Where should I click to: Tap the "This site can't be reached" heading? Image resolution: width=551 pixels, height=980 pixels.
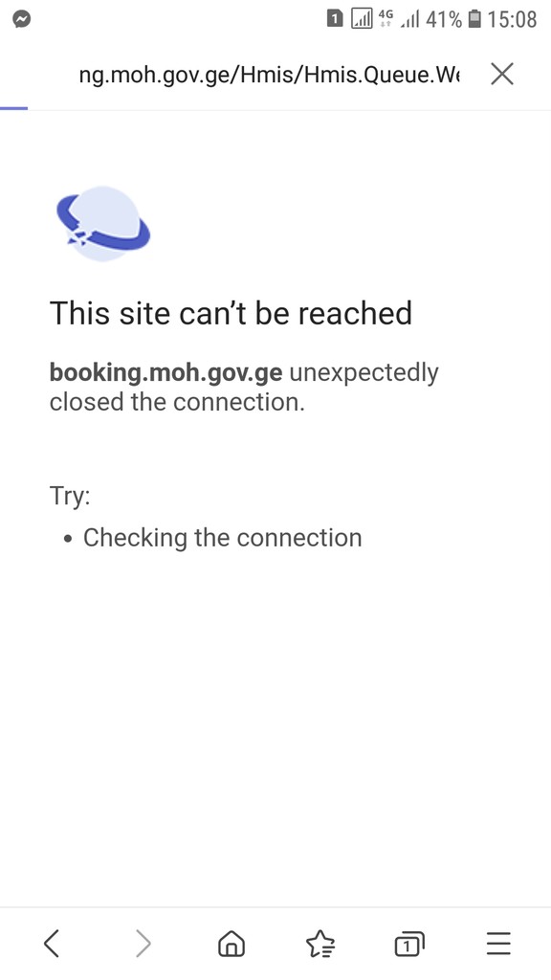(x=231, y=313)
